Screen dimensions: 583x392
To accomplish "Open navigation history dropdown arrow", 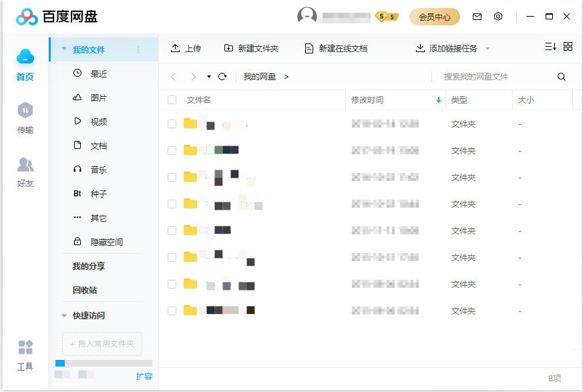I will [x=209, y=77].
